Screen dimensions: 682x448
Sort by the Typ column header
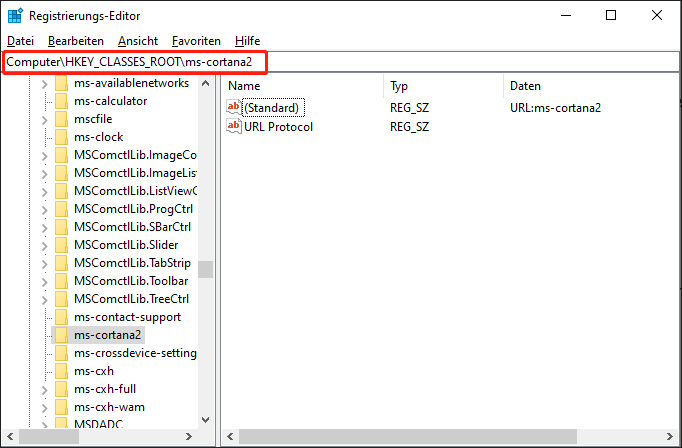(444, 86)
